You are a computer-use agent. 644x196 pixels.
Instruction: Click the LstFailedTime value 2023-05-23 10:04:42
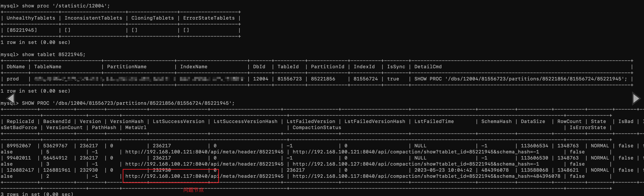(x=443, y=170)
